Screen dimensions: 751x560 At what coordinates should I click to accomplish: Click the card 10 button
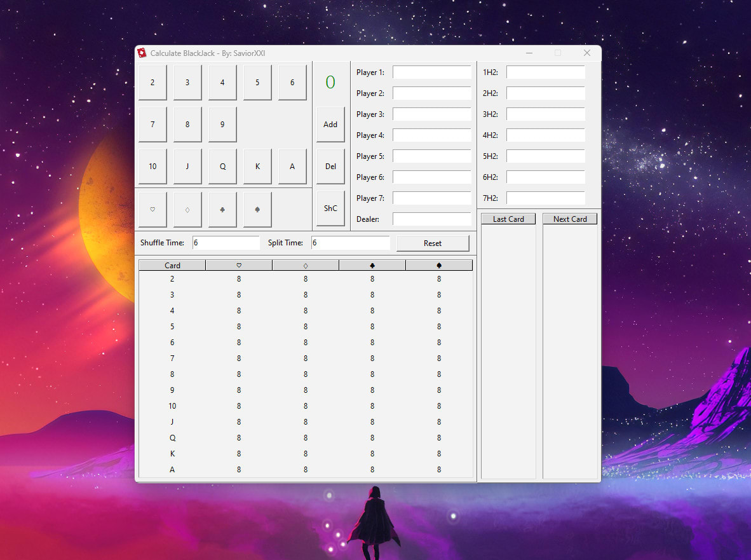152,167
